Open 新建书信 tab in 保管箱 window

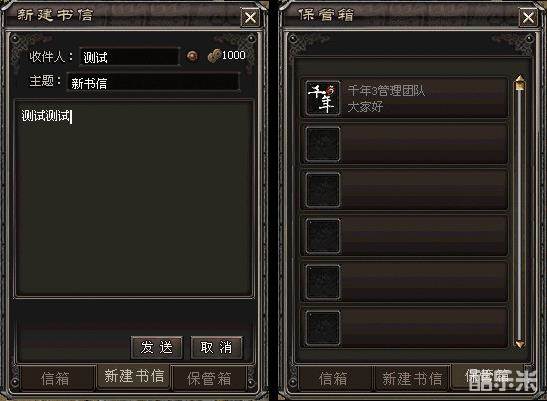(x=412, y=378)
